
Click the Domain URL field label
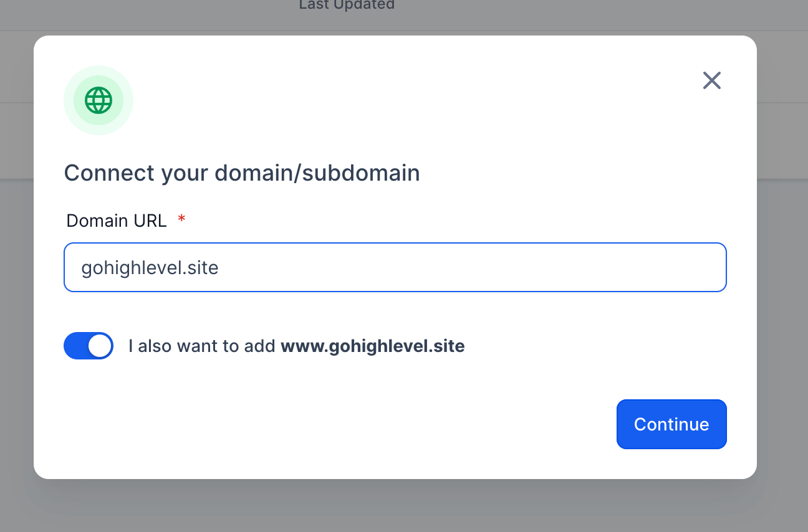click(x=117, y=221)
